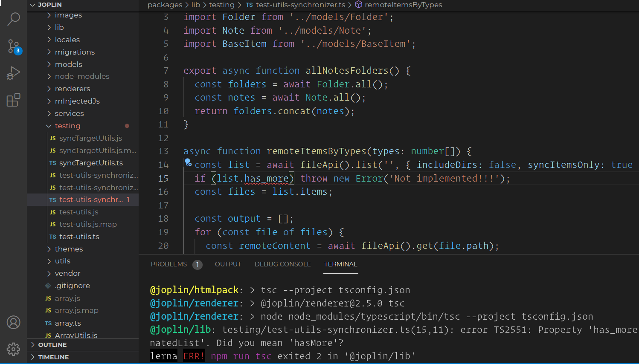Select the TERMINAL tab
This screenshot has width=639, height=364.
pos(340,264)
